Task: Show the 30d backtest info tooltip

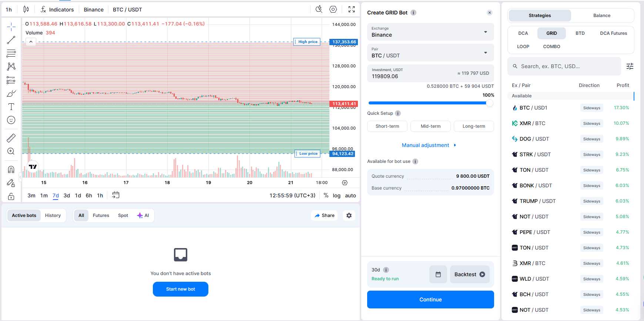Action: (x=386, y=270)
